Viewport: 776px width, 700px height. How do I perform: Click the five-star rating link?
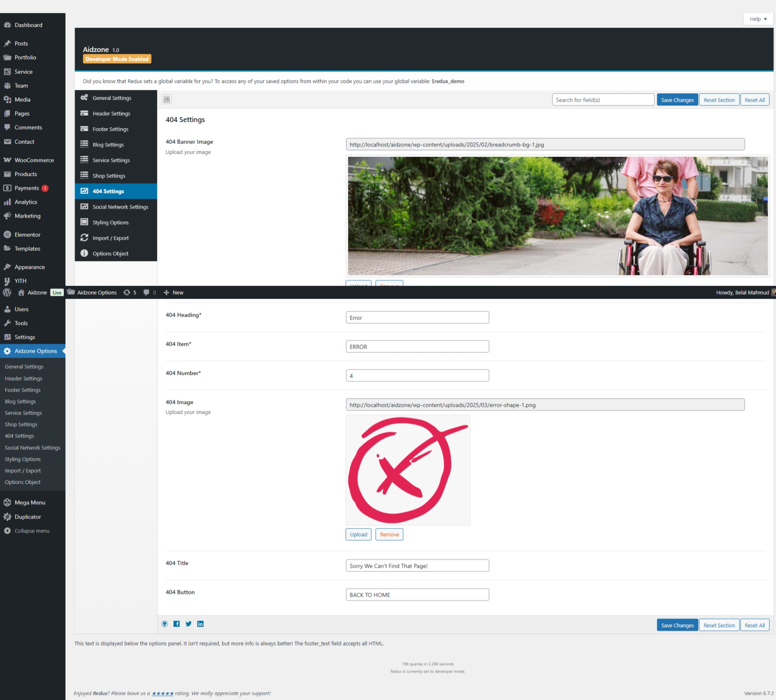[x=163, y=693]
